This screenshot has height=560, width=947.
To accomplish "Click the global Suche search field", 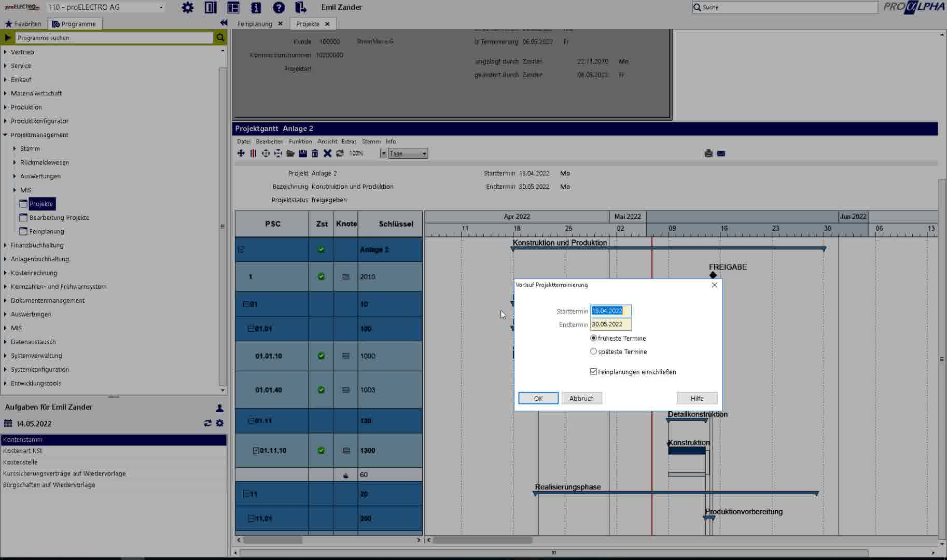I will [785, 7].
